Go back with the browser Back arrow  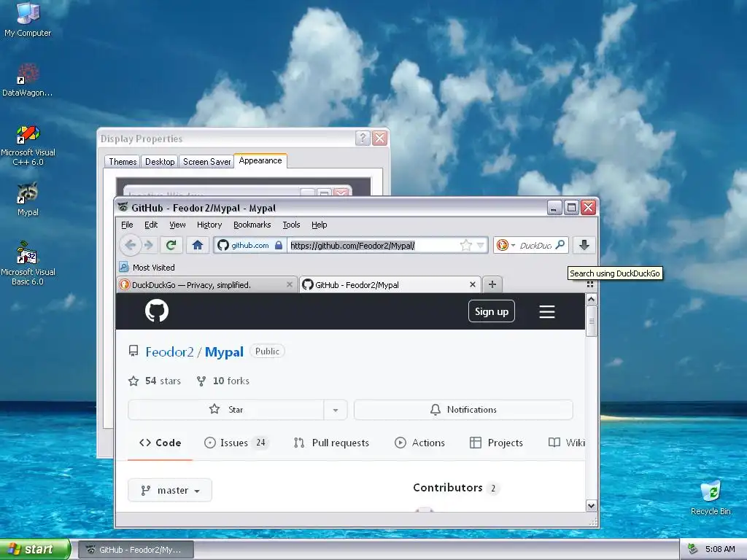tap(130, 245)
